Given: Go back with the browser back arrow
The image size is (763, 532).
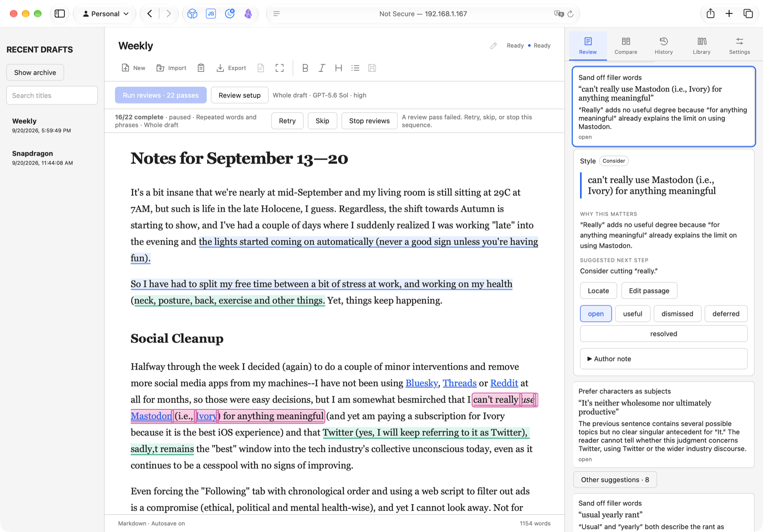Looking at the screenshot, I should pos(150,14).
